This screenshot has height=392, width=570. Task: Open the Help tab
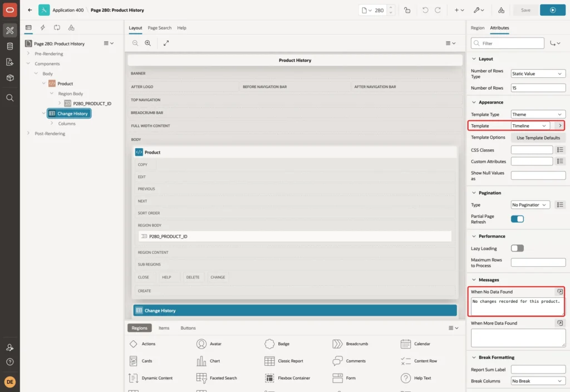181,28
